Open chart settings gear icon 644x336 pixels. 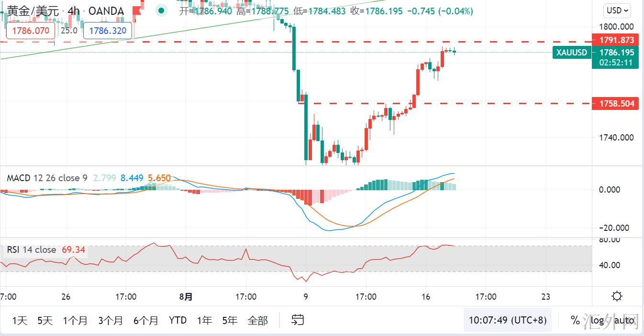click(617, 296)
